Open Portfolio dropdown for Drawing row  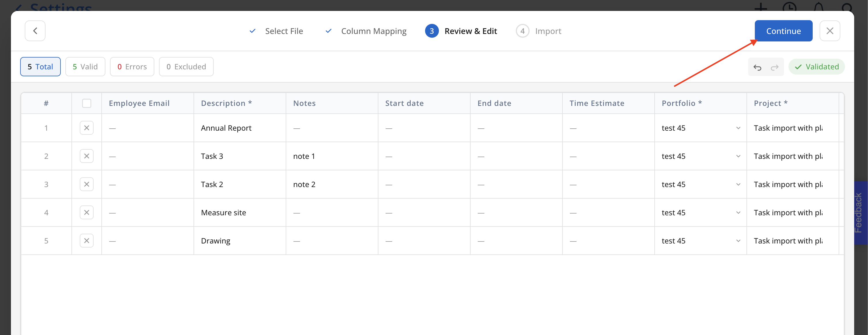click(x=738, y=241)
